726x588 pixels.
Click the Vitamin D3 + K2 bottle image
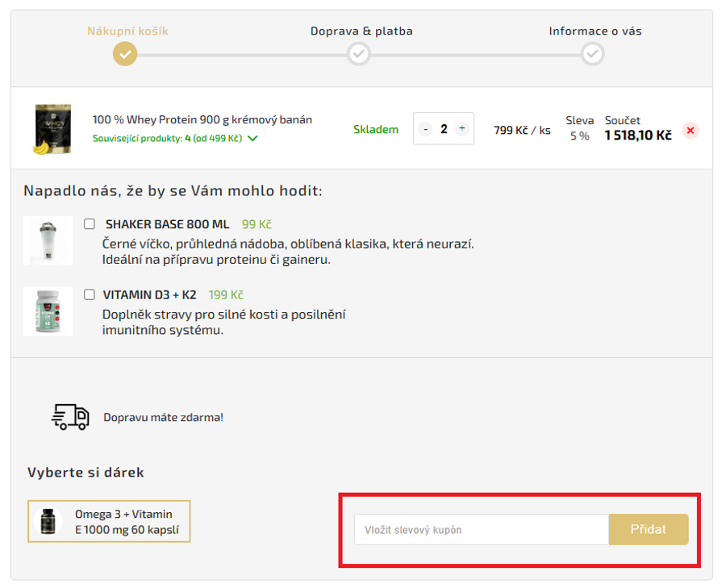(48, 311)
